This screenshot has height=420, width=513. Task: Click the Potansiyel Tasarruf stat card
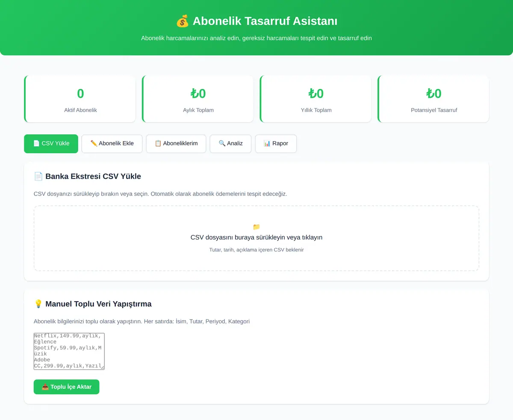click(433, 99)
